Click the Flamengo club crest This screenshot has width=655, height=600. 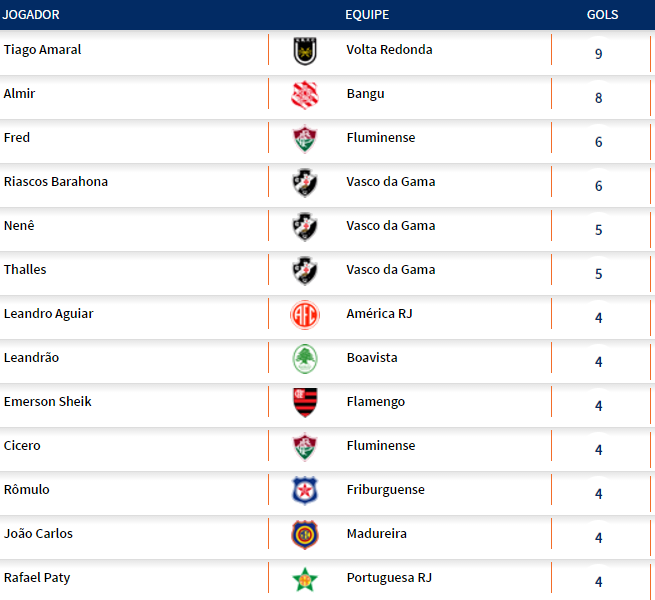tap(304, 403)
